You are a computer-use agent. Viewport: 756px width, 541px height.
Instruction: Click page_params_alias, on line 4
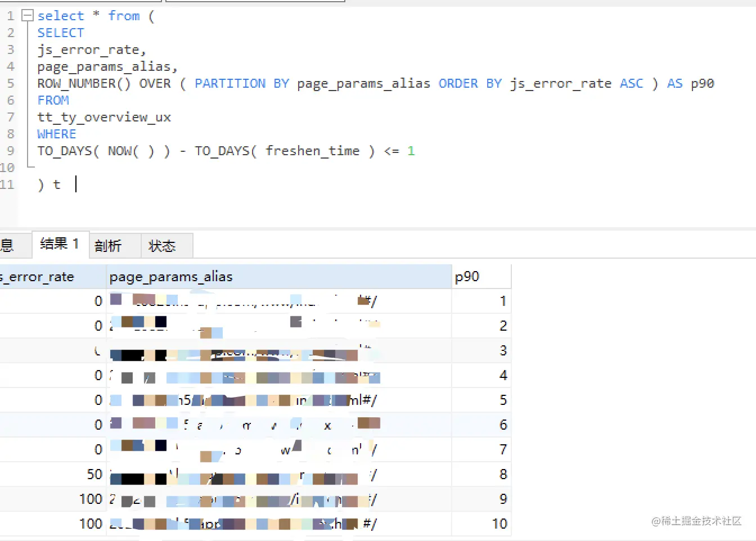coord(107,66)
